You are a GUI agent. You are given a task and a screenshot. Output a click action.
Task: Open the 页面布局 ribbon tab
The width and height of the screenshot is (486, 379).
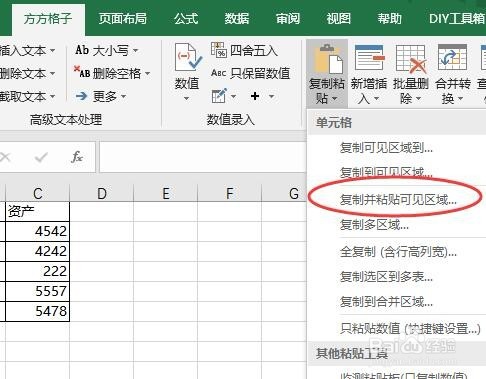click(x=122, y=19)
